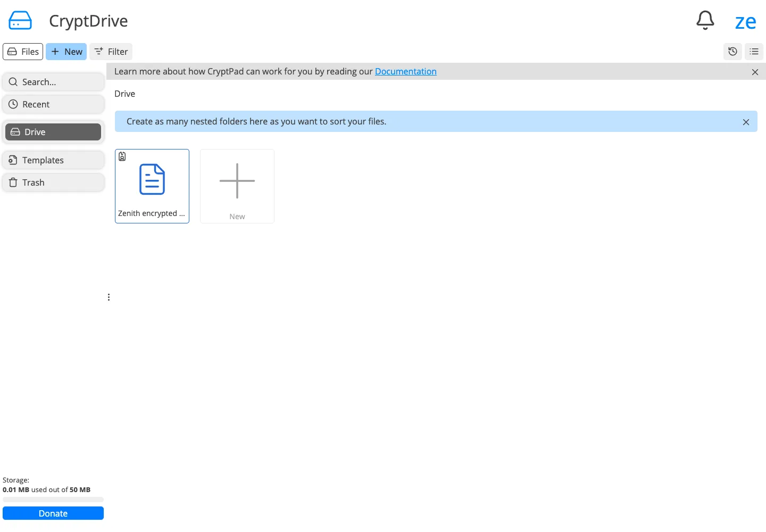The image size is (766, 532).
Task: Click the trash can icon
Action: 13,182
